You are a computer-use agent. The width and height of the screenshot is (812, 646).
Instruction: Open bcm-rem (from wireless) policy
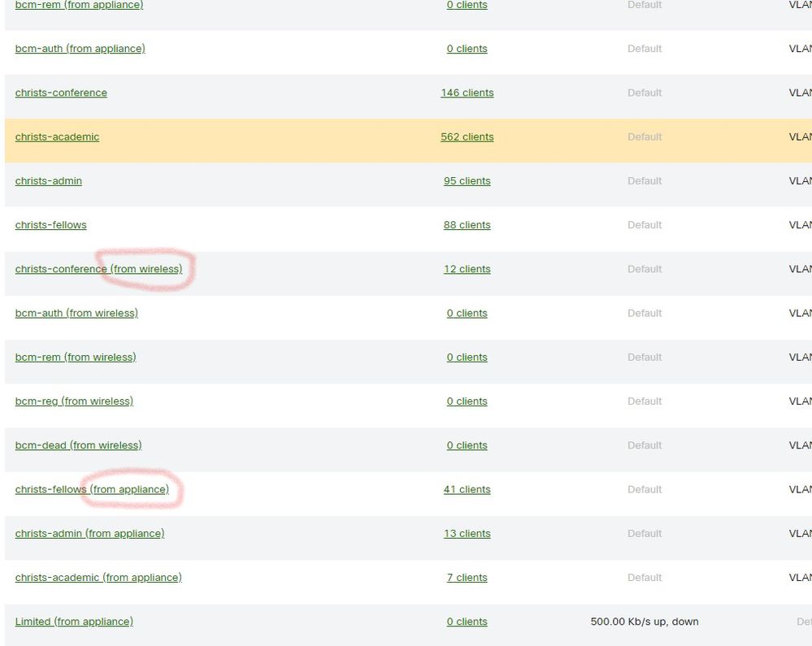click(76, 357)
